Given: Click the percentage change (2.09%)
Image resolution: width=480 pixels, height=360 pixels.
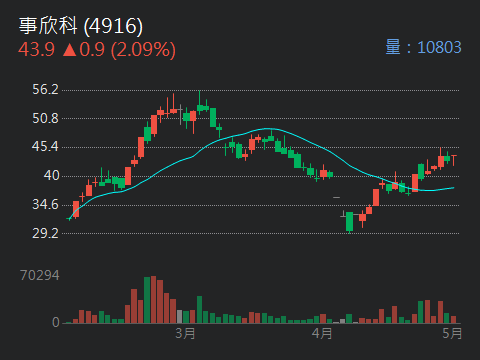Looking at the screenshot, I should coord(143,50).
